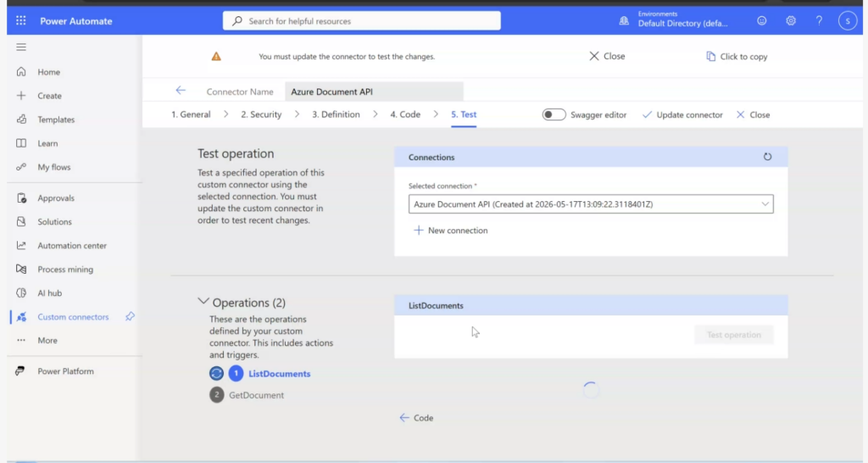Screen dimensions: 868x463
Task: Select the 5. Test step
Action: click(x=464, y=114)
